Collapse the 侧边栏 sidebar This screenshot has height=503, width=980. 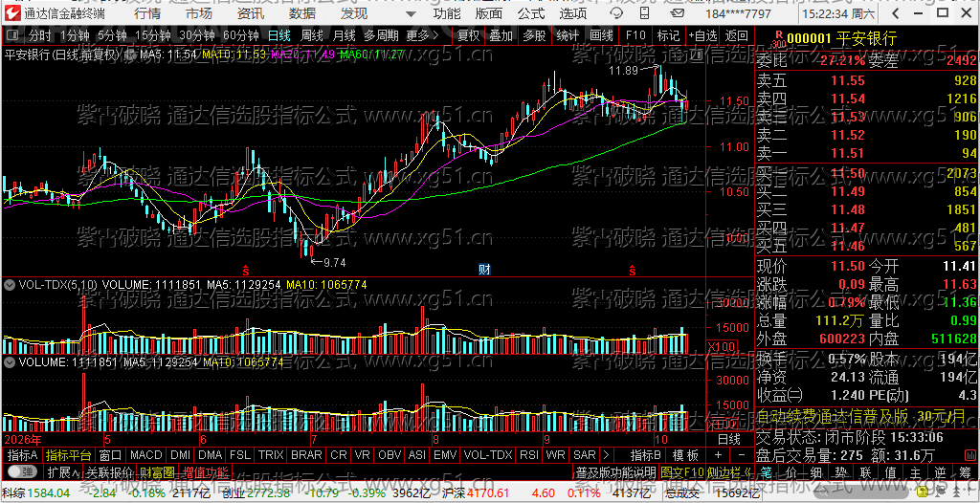pyautogui.click(x=730, y=471)
